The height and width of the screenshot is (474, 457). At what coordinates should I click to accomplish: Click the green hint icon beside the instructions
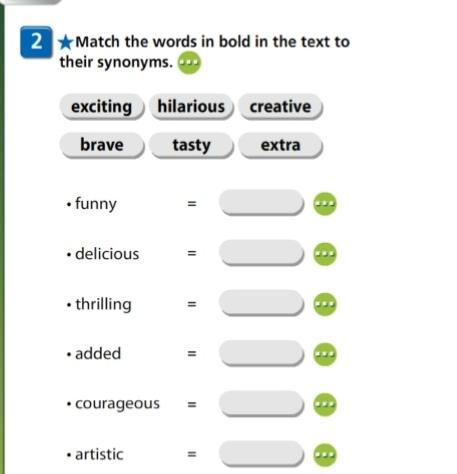click(x=189, y=63)
